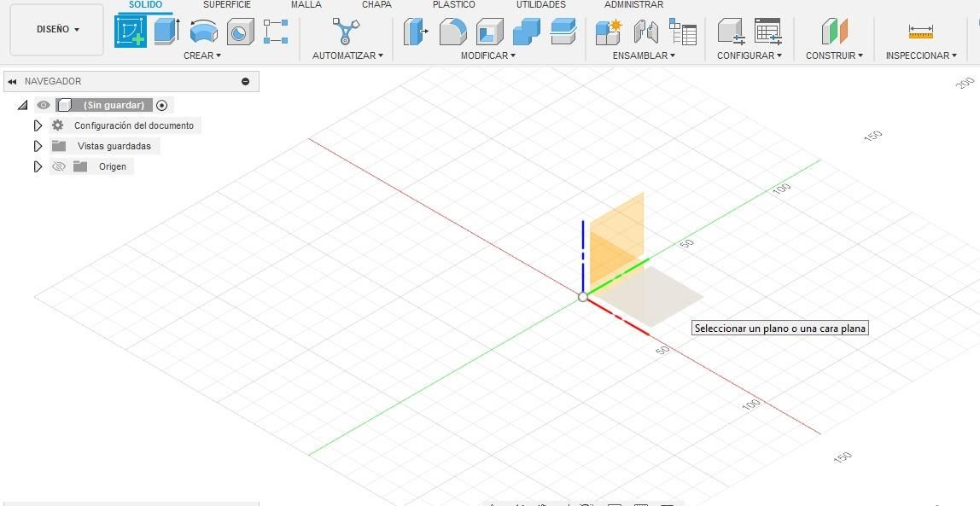Click the pattern icon in the CREAR group
980x506 pixels.
pos(276,32)
